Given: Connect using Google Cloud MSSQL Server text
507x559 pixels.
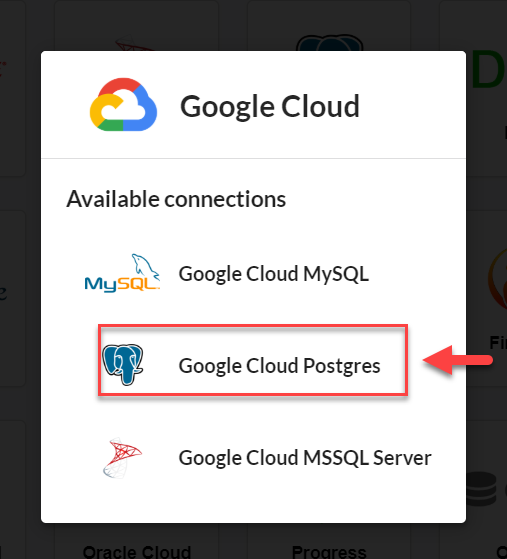Looking at the screenshot, I should point(305,458).
